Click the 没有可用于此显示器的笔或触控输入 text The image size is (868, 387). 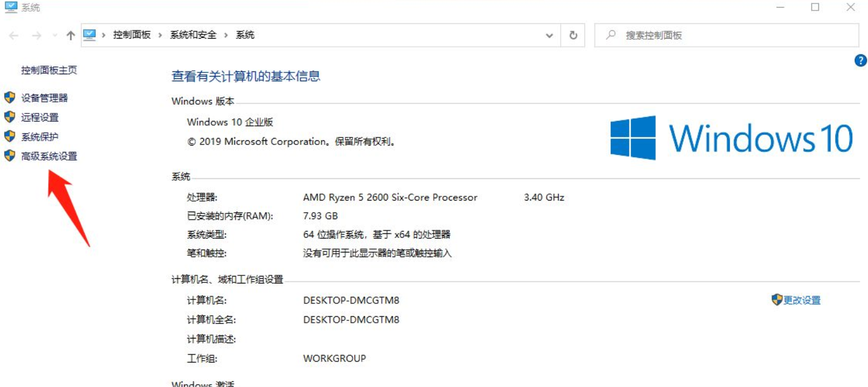pos(377,254)
